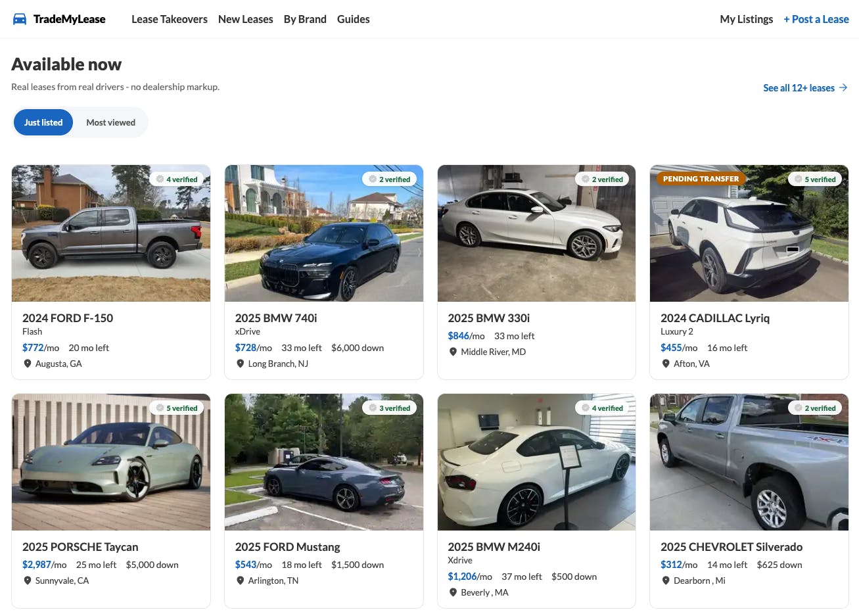Open 2024 CADILLAC Lyriq listing title
This screenshot has width=859, height=616.
715,318
